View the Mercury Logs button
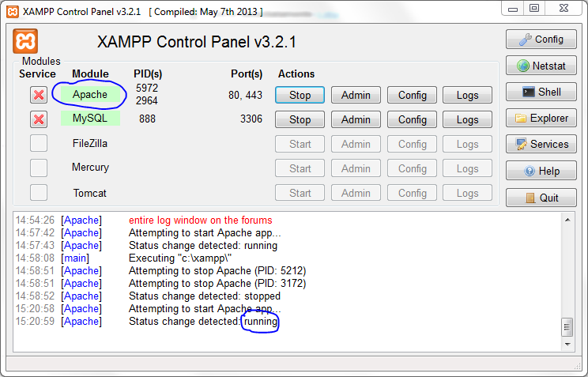This screenshot has height=377, width=588. click(467, 168)
